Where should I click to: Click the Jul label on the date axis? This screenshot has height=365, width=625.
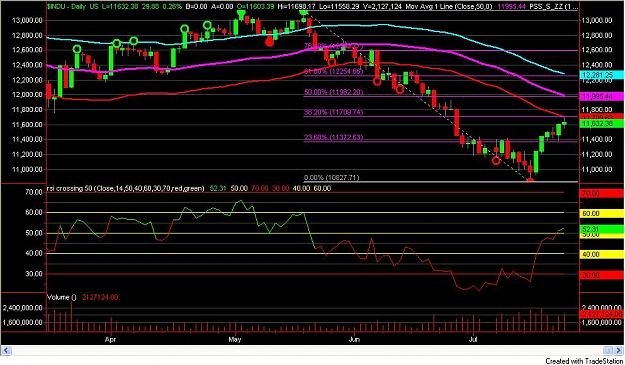[473, 340]
